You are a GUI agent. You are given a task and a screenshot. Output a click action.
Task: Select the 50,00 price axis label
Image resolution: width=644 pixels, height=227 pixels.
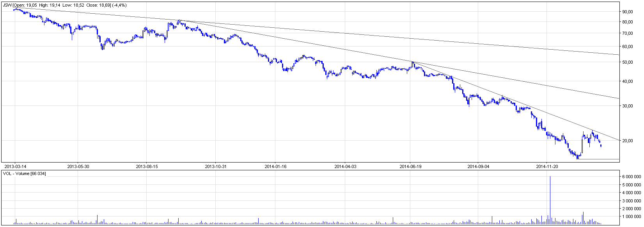pos(627,62)
